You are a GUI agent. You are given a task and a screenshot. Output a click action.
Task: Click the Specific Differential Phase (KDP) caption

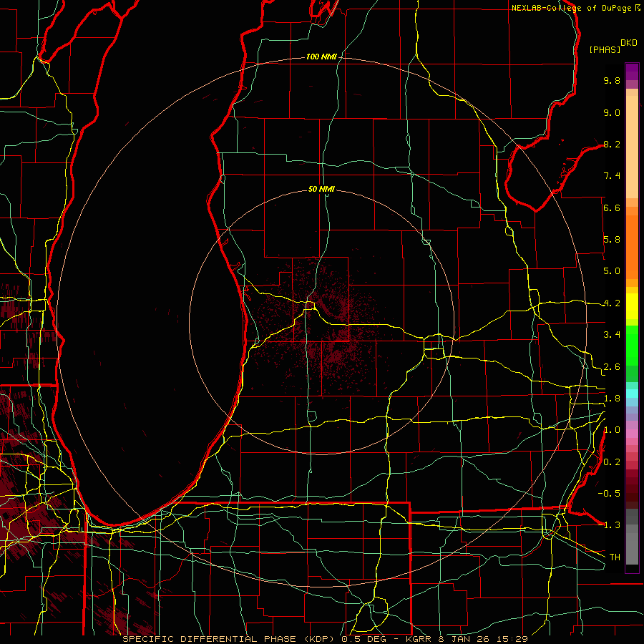(229, 639)
